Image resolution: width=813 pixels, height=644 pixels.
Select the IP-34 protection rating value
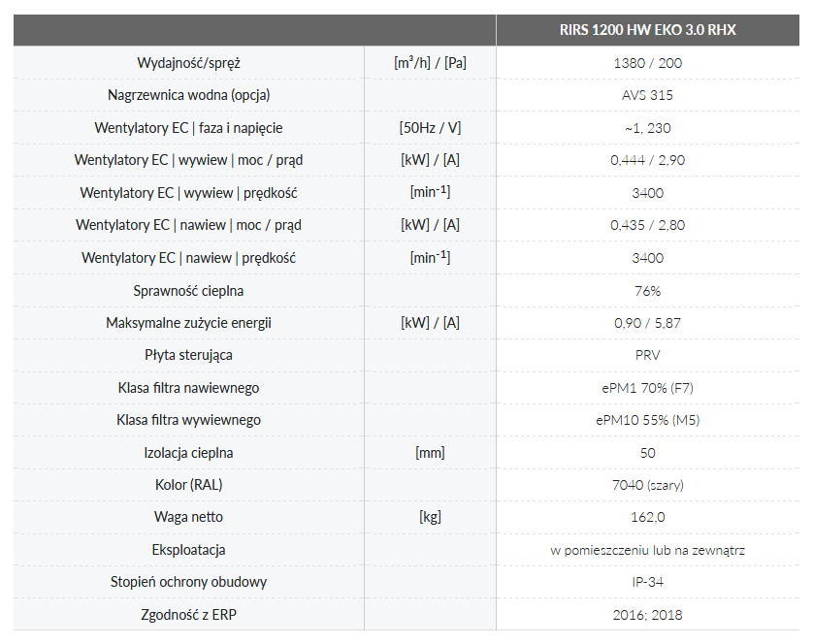(647, 583)
